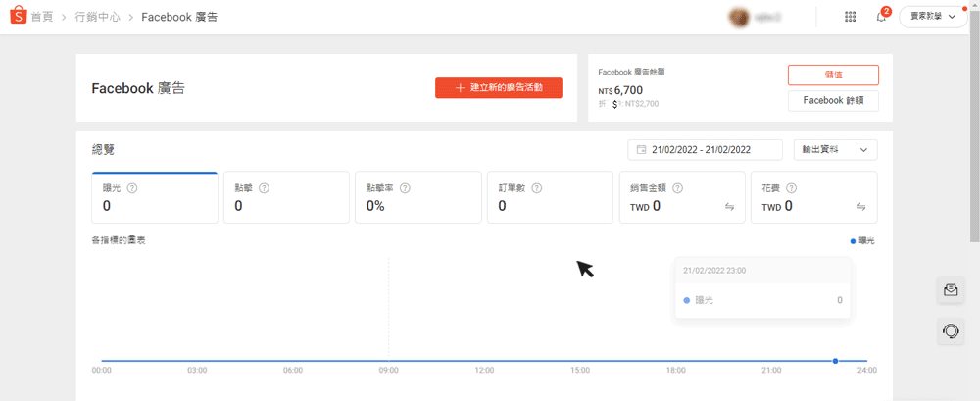Select the 訂單數 metric card
Screen dimensions: 980x401
(550, 197)
